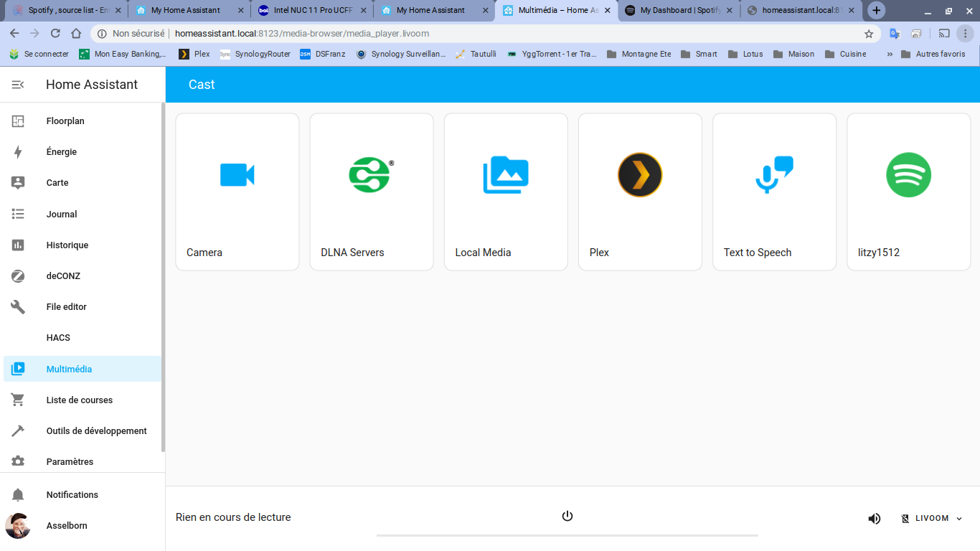Open Paramètres gear settings

point(83,461)
